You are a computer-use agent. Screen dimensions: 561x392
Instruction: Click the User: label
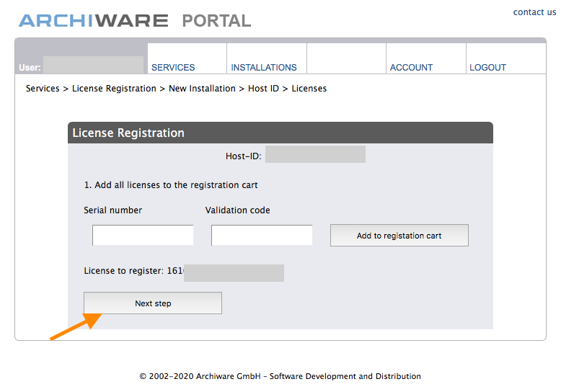coord(30,67)
